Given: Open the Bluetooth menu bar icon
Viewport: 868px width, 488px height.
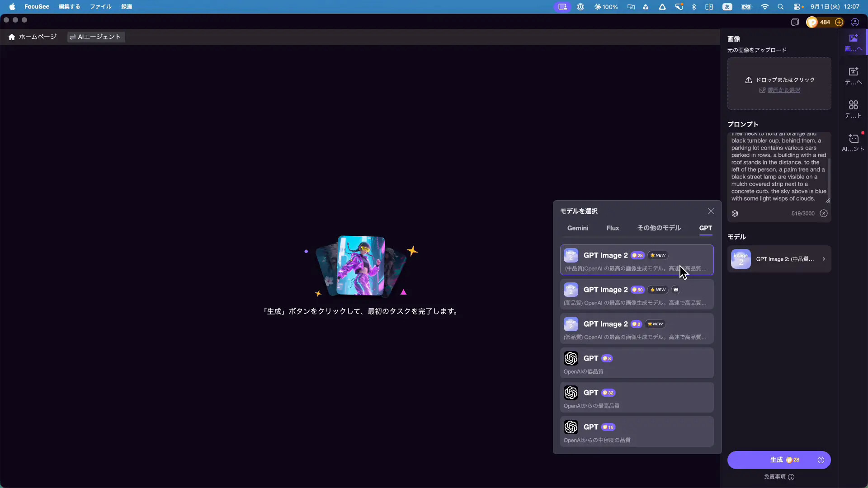Looking at the screenshot, I should point(694,7).
